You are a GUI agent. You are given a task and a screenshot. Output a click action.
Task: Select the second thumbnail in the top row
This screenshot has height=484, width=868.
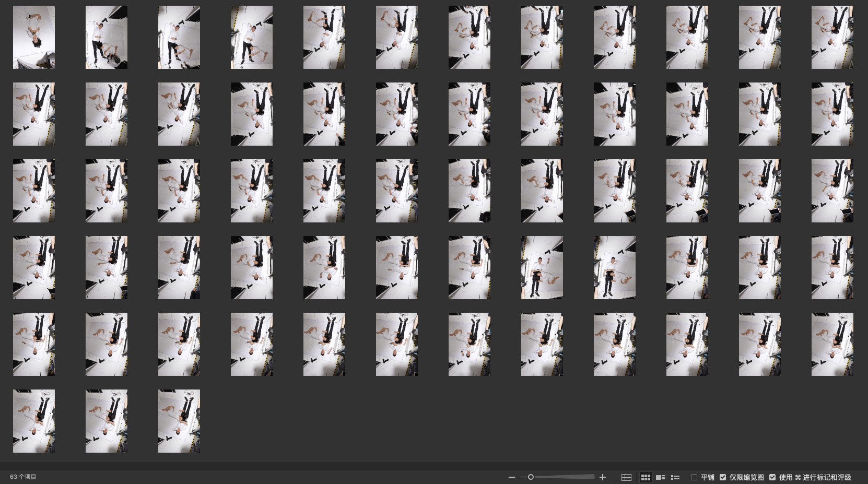coord(107,38)
